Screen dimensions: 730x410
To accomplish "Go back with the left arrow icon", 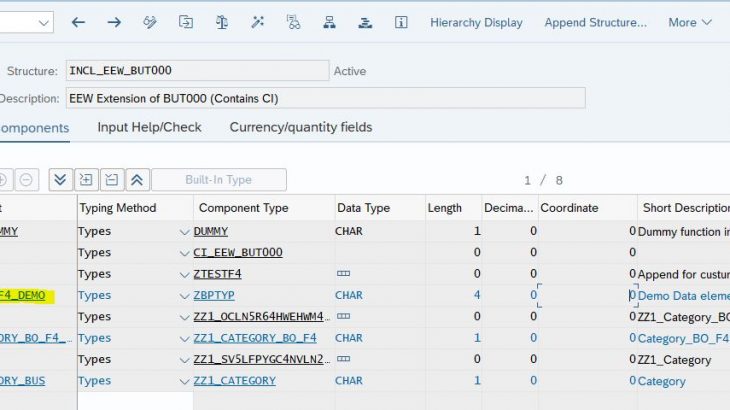I will pyautogui.click(x=78, y=22).
